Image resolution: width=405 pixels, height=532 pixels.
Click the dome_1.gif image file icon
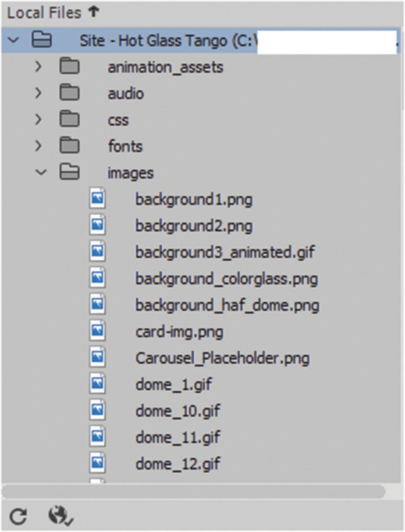point(99,384)
